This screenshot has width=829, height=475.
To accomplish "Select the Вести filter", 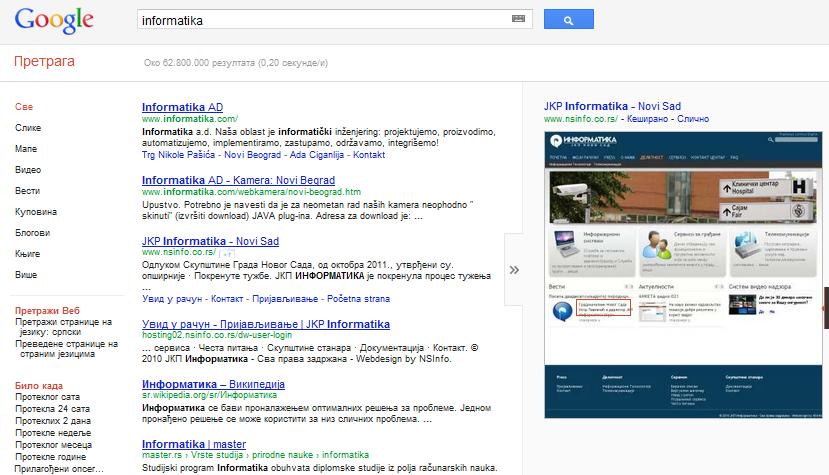I will click(27, 191).
